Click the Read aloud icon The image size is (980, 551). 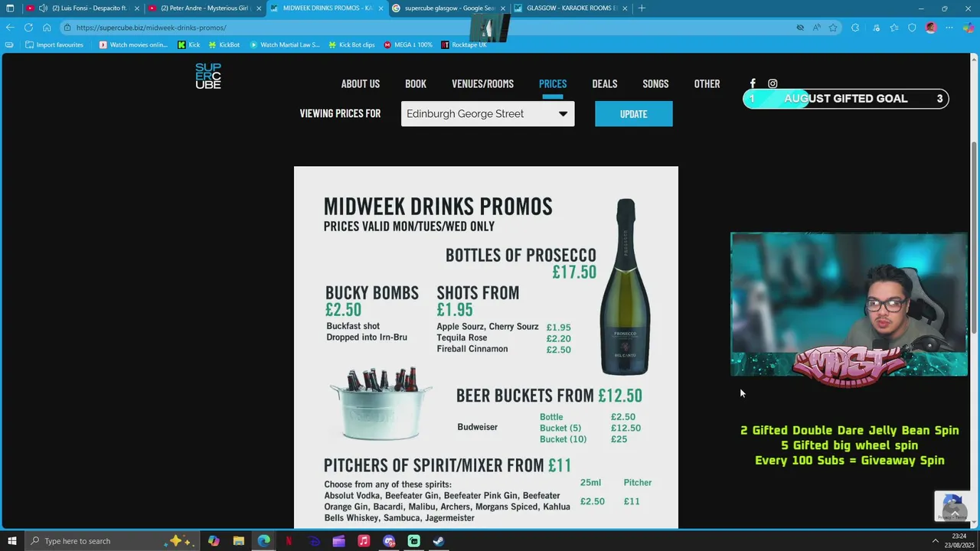point(817,28)
